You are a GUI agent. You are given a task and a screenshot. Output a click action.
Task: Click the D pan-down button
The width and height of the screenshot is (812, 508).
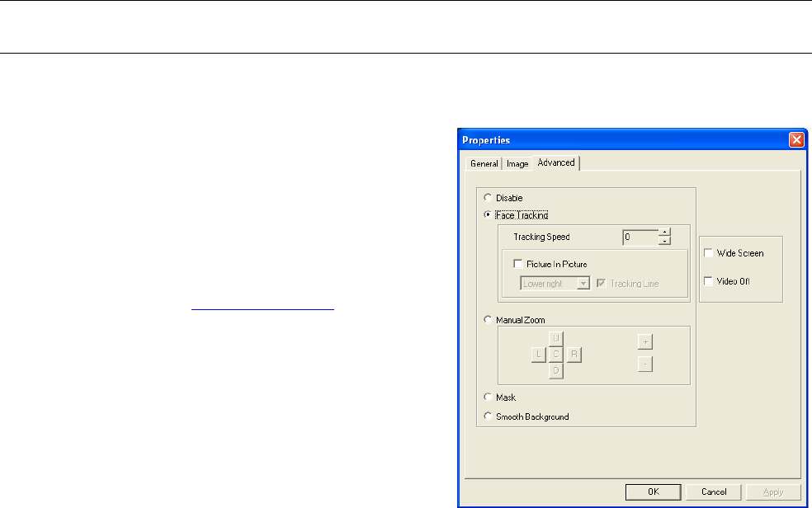(555, 371)
